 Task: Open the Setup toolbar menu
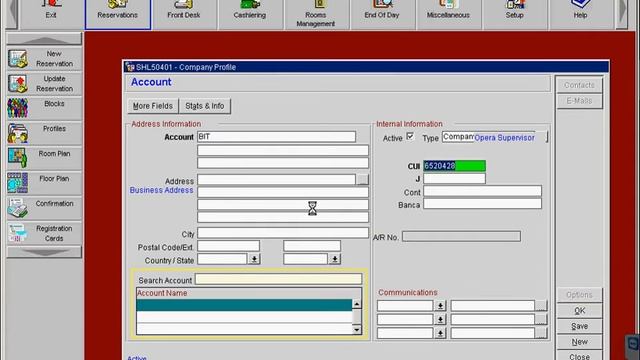click(x=514, y=14)
